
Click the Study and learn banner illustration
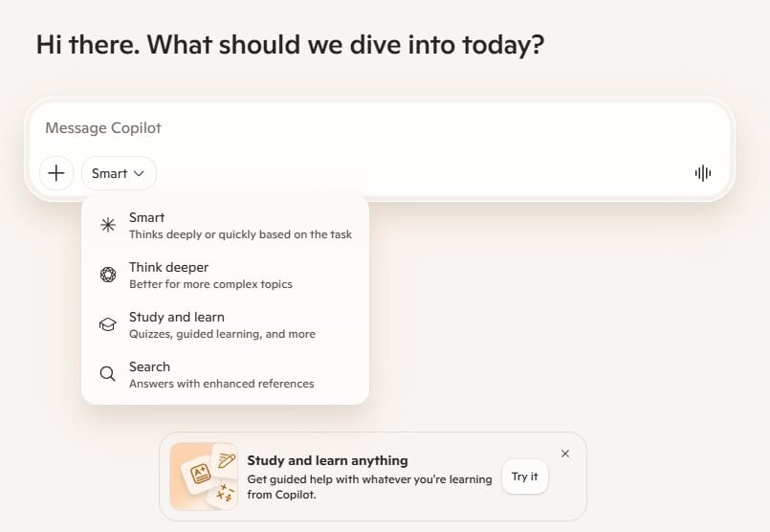[204, 477]
